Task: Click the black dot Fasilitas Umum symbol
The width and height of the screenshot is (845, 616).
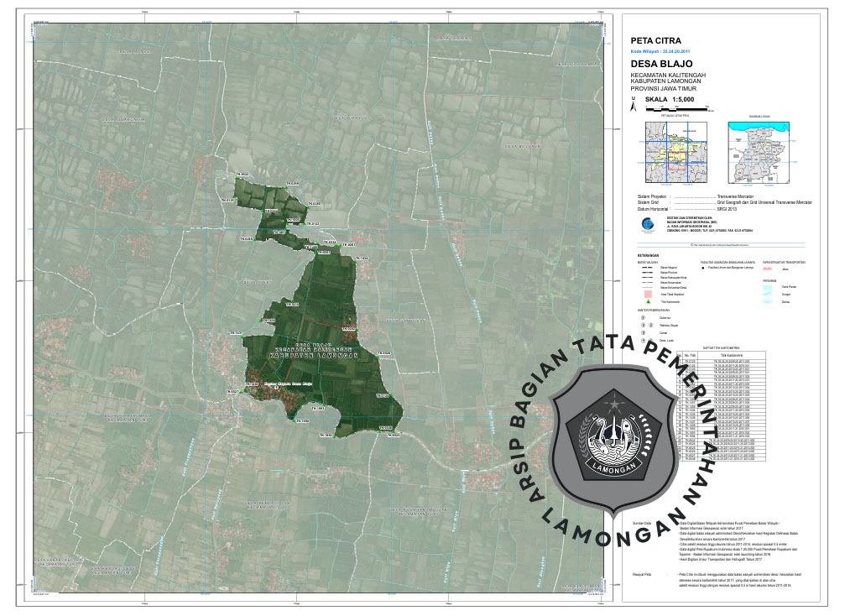Action: pyautogui.click(x=705, y=267)
